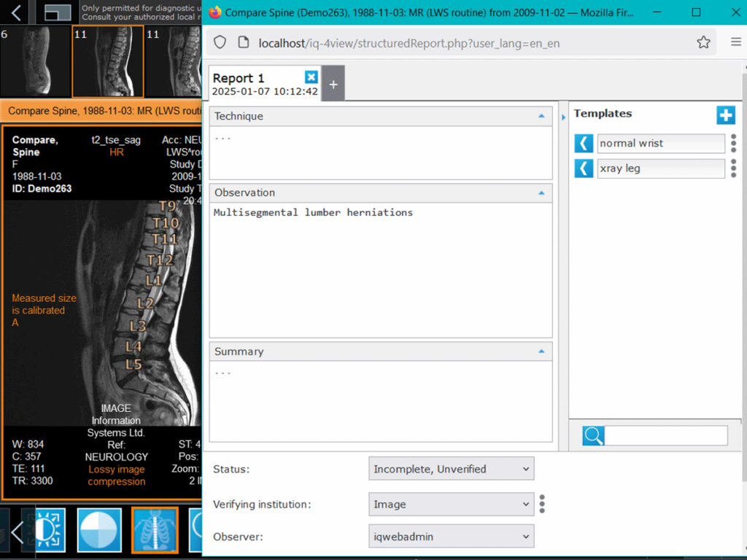Screen dimensions: 747x560
Task: Minimize the Firefox window
Action: coord(657,12)
